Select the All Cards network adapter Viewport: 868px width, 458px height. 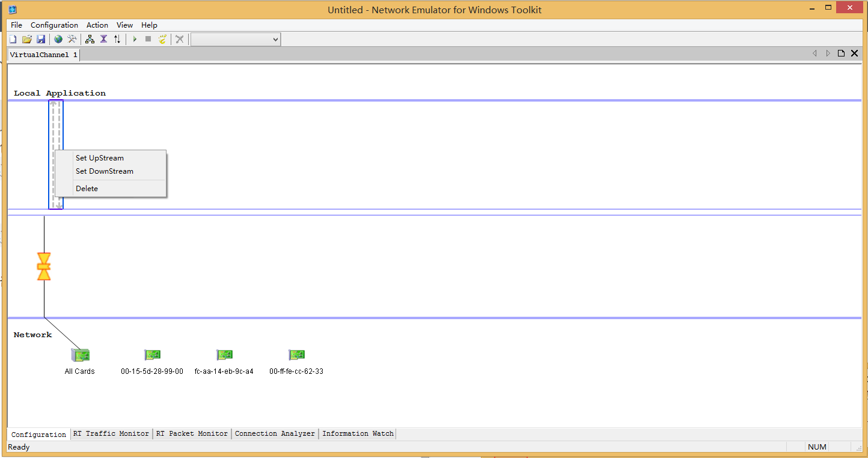pos(80,362)
